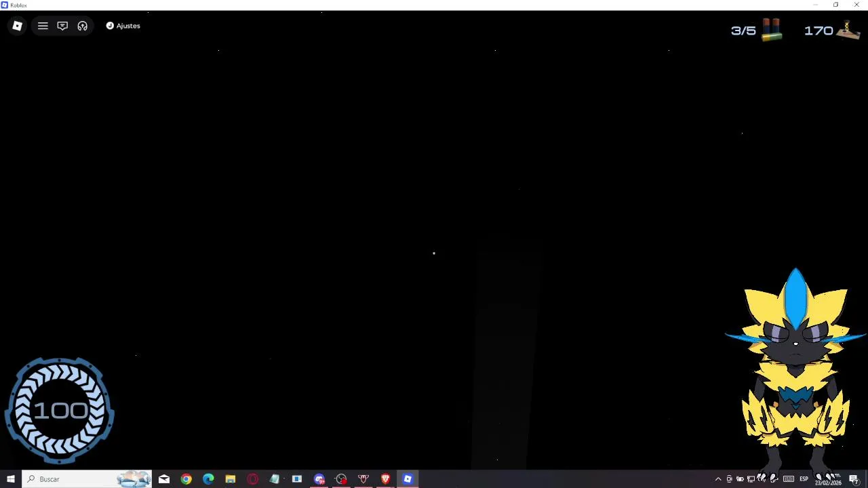Open Brave browser from taskbar
The width and height of the screenshot is (868, 488).
click(x=385, y=479)
